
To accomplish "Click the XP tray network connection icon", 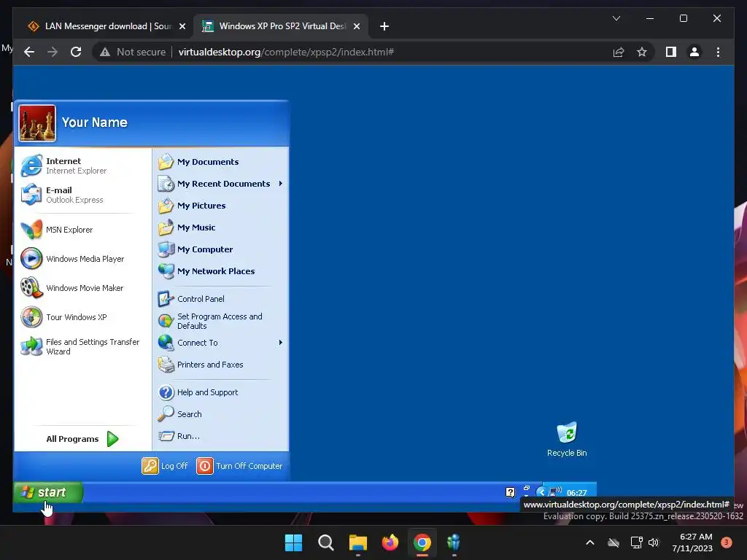I will [x=555, y=491].
